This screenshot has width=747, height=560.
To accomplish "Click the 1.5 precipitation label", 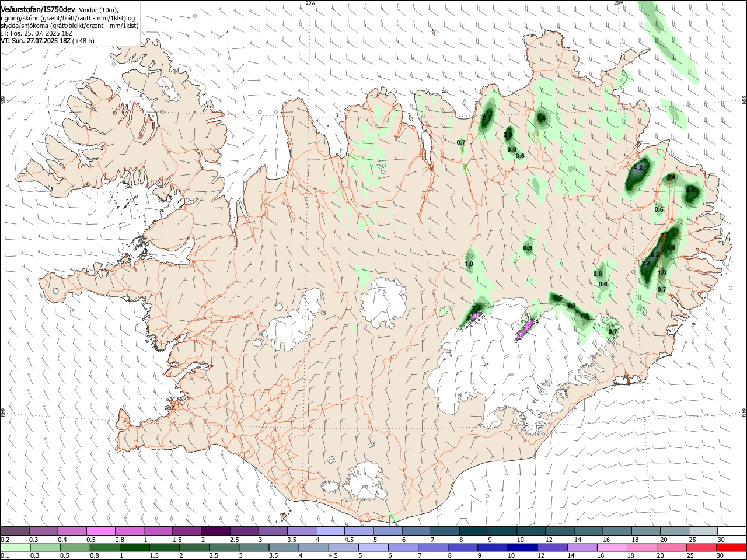I will 558,298.
